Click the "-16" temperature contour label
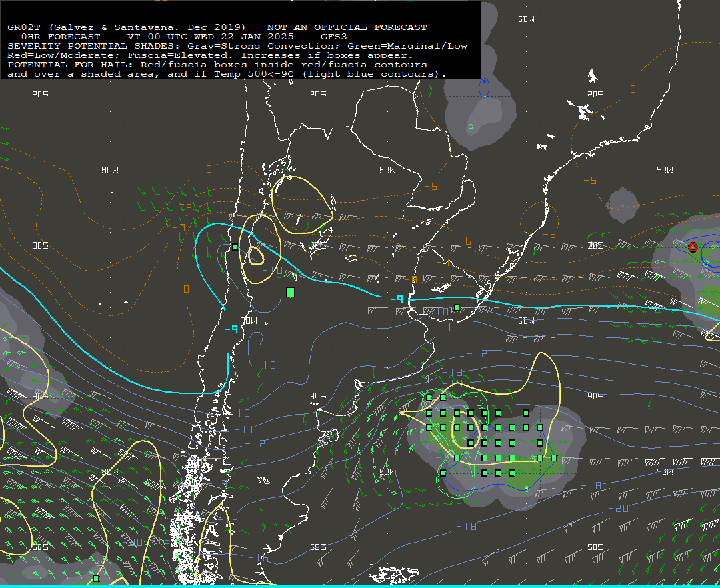The height and width of the screenshot is (588, 720). (x=258, y=558)
